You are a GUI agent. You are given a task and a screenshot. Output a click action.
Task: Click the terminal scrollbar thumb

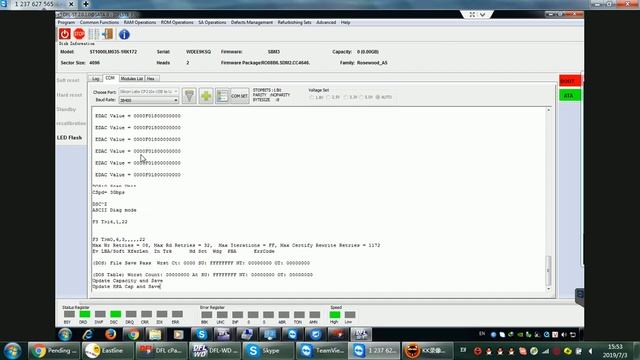coord(548,270)
